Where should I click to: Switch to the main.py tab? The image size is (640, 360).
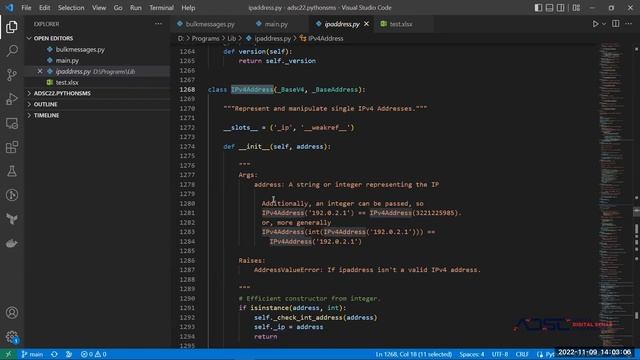pos(276,24)
